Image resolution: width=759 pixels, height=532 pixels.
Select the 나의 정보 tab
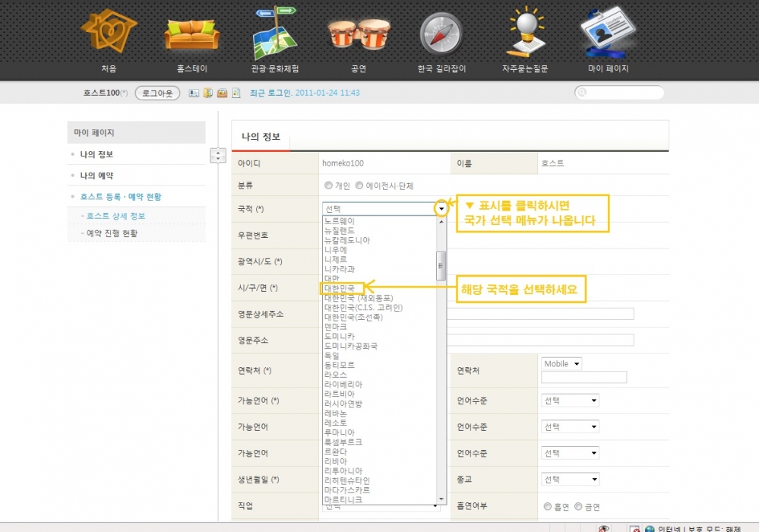click(x=261, y=137)
